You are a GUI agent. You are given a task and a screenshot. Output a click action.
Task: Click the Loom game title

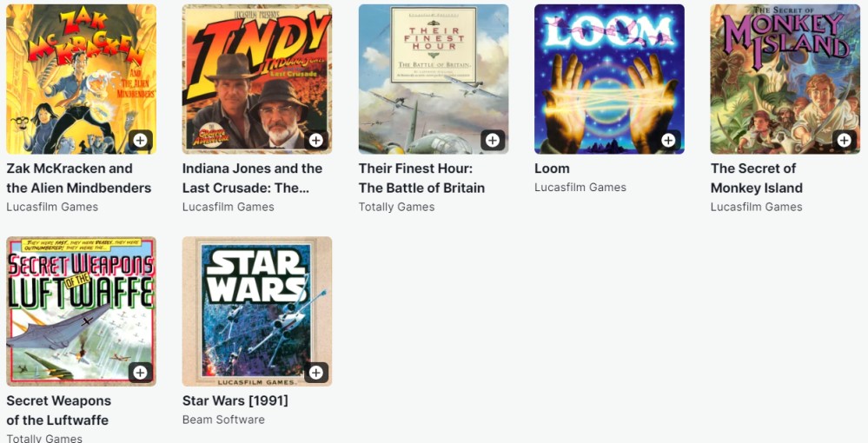(552, 169)
